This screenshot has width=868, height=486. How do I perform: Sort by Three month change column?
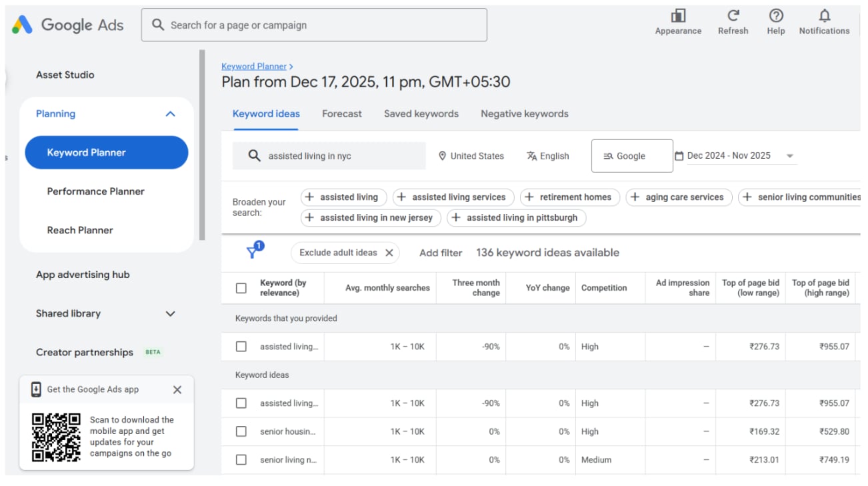pyautogui.click(x=476, y=288)
